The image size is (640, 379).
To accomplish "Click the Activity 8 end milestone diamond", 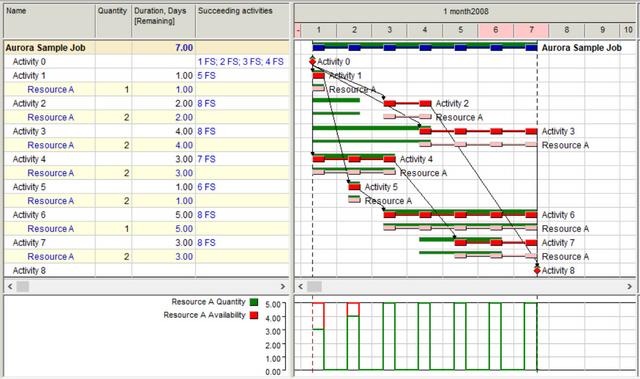I will point(537,270).
